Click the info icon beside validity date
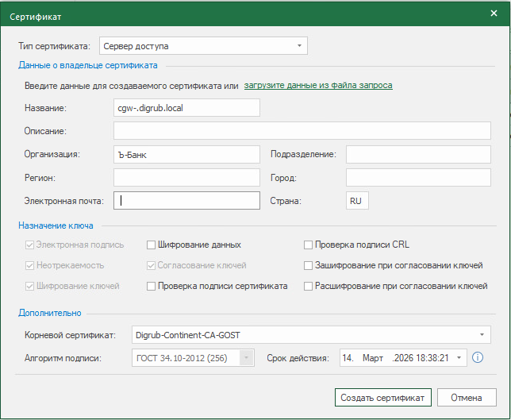 478,358
